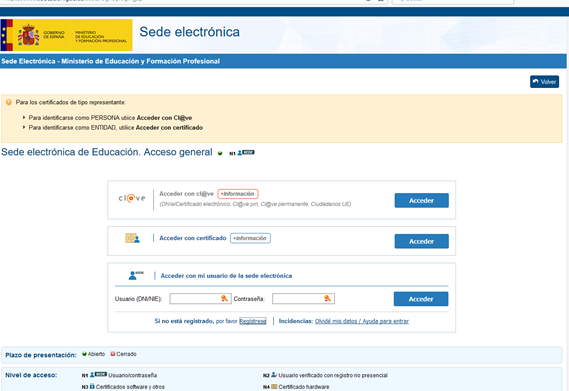Click Acceder button for certificate access
The height and width of the screenshot is (391, 569).
click(x=421, y=241)
